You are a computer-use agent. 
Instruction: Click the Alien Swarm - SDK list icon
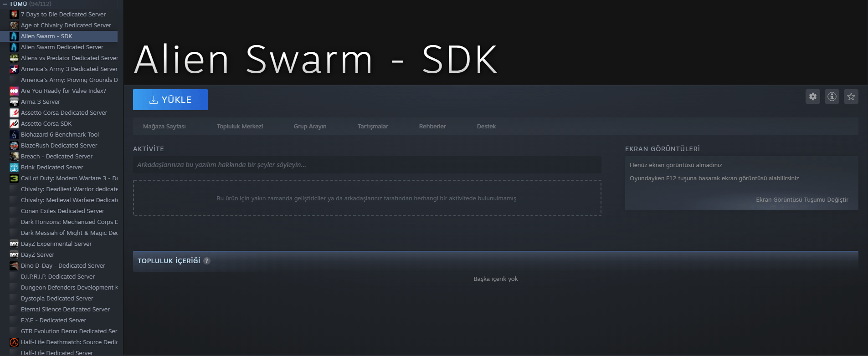coord(14,36)
